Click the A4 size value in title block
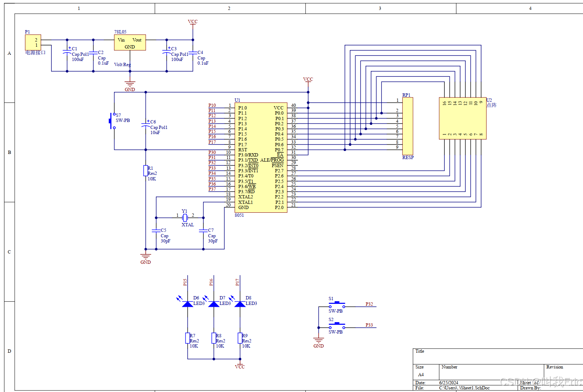583x392 pixels. click(x=421, y=375)
